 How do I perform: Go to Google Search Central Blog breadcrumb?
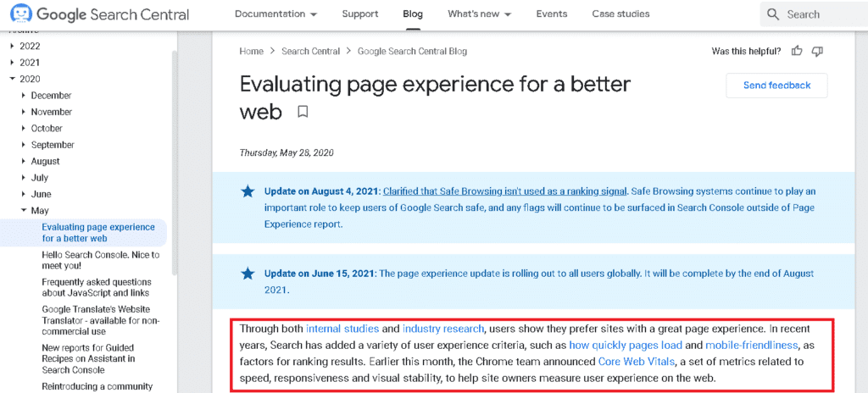(x=413, y=52)
